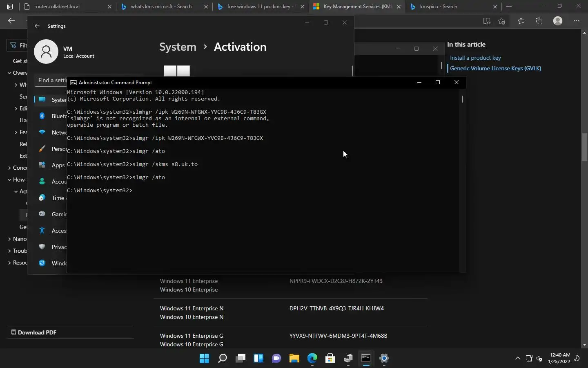588x368 pixels.
Task: Switch to free windows 11 pro kms key tab
Action: point(260,7)
